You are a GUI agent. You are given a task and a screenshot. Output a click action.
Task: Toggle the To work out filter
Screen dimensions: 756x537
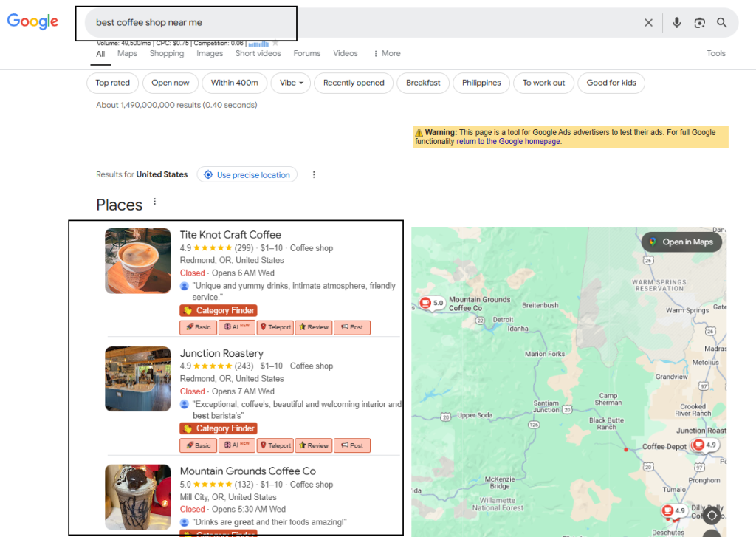pyautogui.click(x=543, y=83)
